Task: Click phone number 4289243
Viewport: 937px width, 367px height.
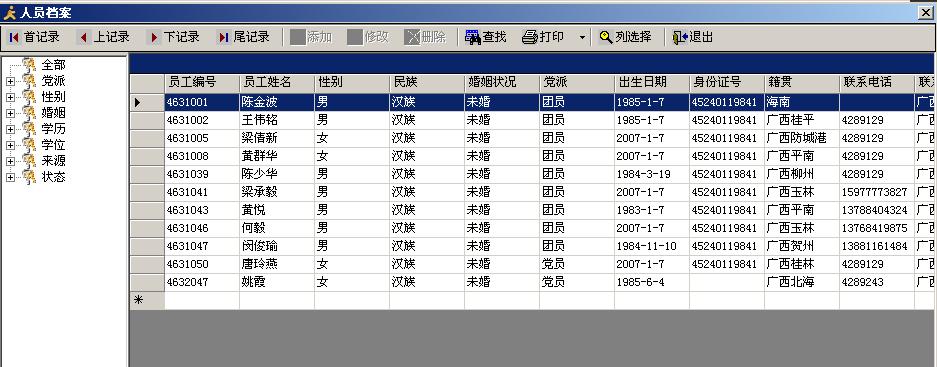Action: pyautogui.click(x=877, y=282)
